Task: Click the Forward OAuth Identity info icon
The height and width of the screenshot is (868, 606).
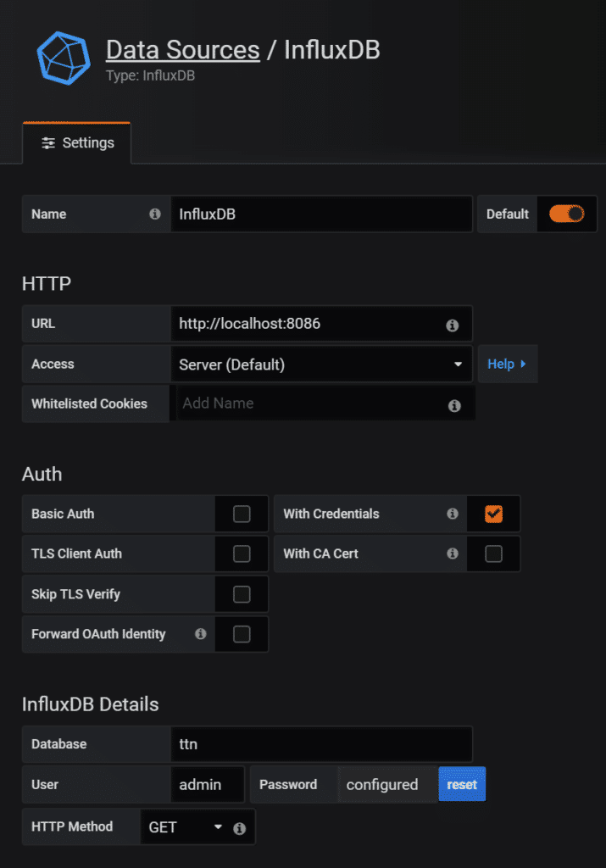Action: click(x=201, y=634)
